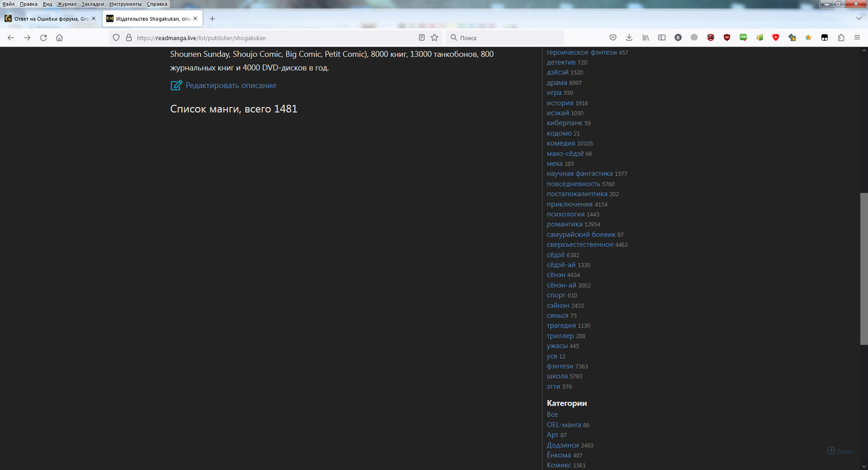Open the black mask extension icon

click(x=825, y=38)
